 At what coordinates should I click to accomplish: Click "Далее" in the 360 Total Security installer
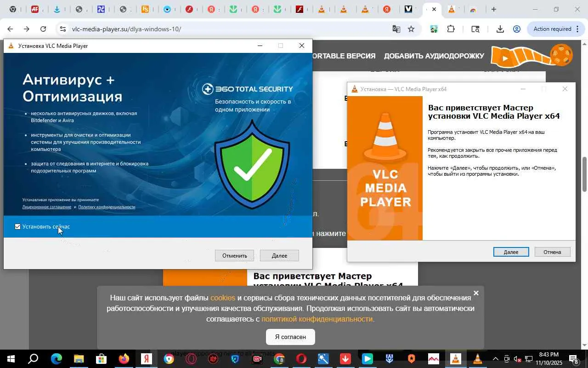(x=279, y=255)
